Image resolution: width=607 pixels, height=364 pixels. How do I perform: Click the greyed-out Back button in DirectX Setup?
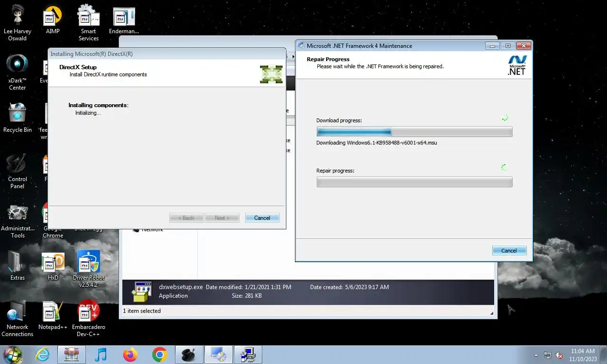pos(186,218)
